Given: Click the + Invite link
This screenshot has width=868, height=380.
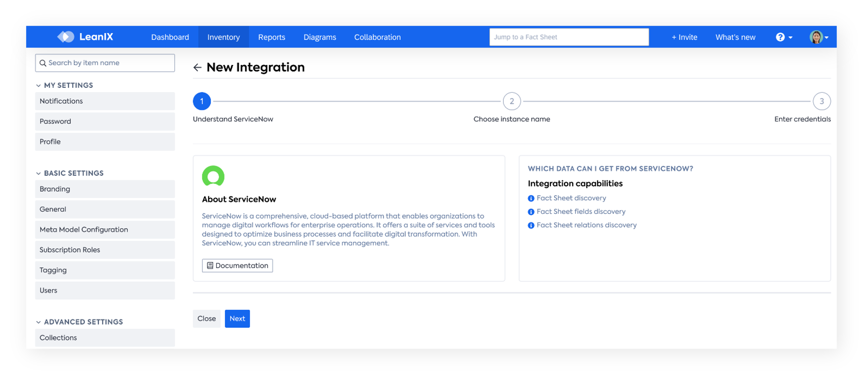Looking at the screenshot, I should (684, 37).
